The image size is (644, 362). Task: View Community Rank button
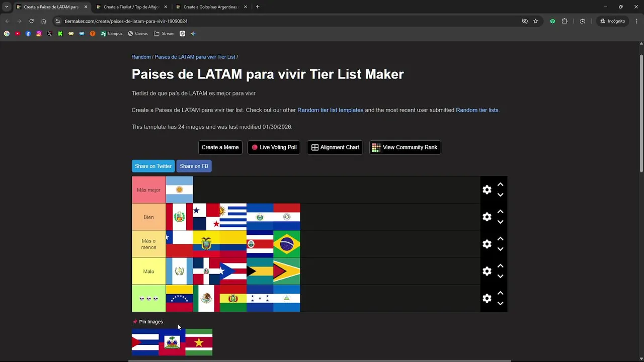405,147
